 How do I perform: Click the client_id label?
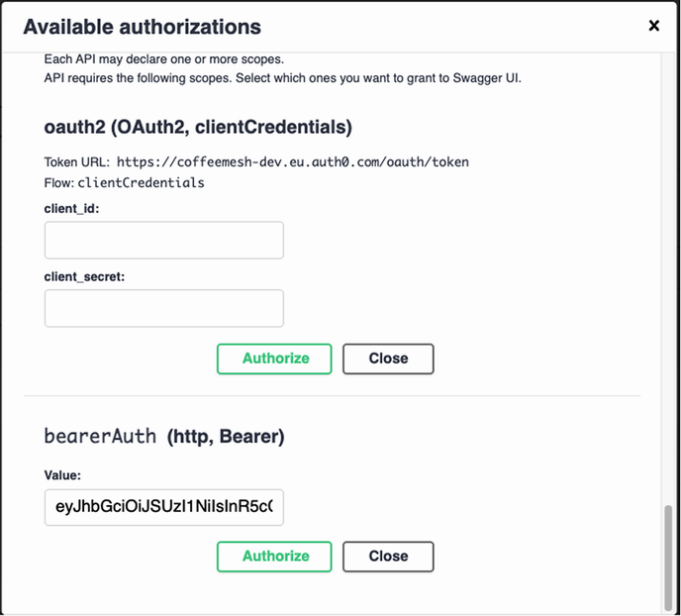coord(72,209)
